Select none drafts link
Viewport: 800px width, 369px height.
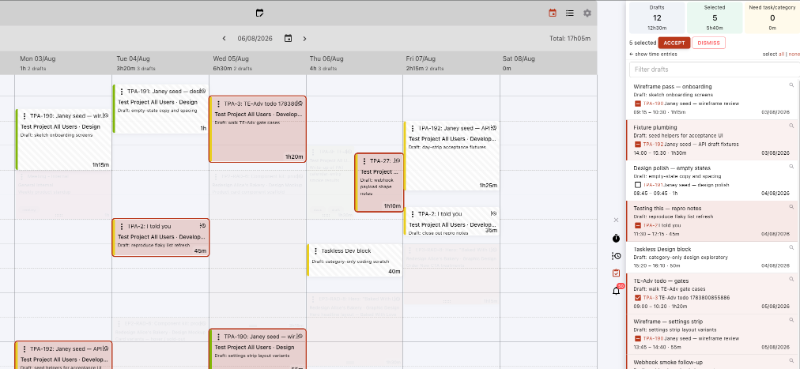click(x=794, y=54)
